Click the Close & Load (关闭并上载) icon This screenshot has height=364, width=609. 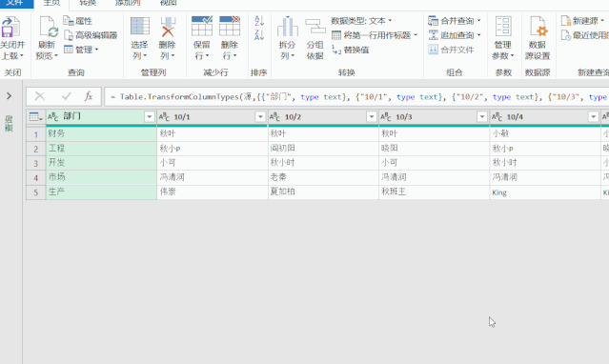(x=10, y=28)
